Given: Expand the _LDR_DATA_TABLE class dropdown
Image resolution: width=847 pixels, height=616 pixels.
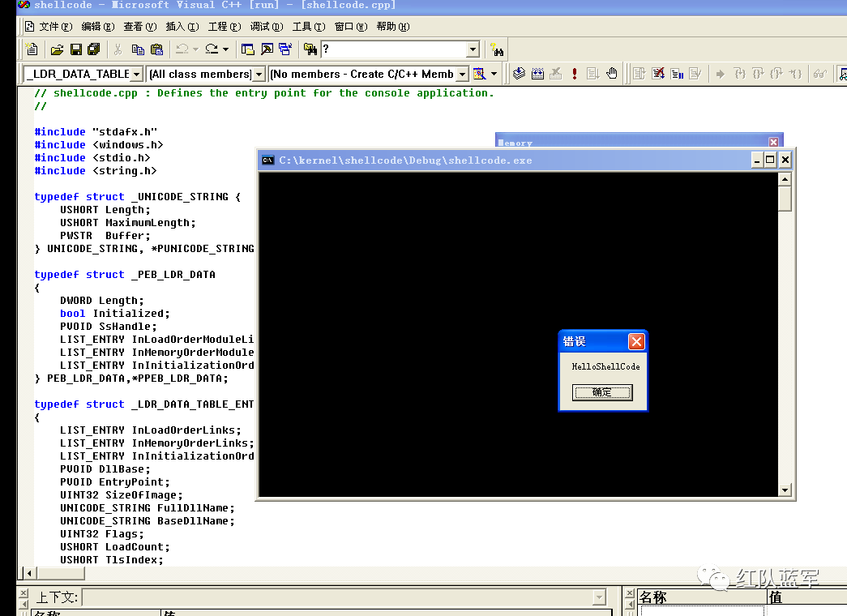Looking at the screenshot, I should pyautogui.click(x=137, y=74).
